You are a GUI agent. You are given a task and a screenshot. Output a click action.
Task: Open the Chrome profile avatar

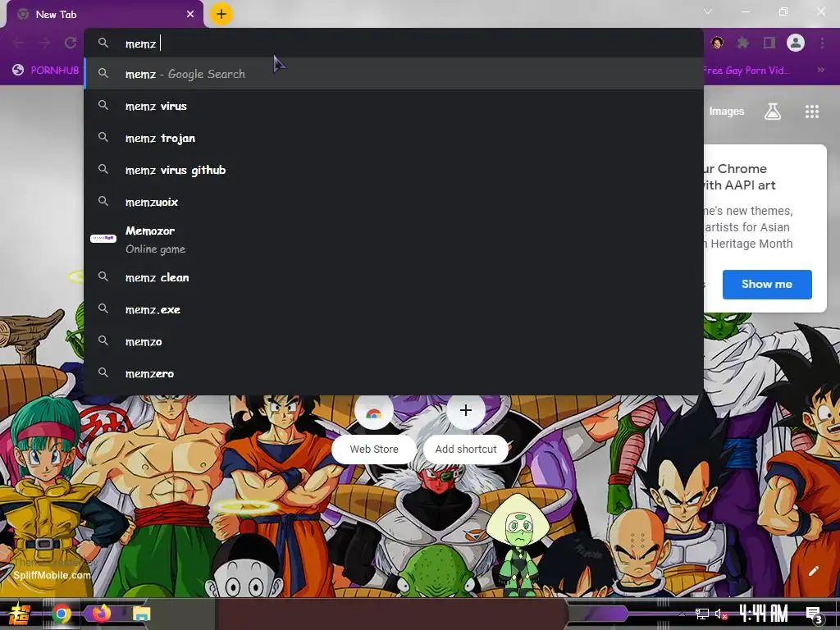tap(796, 43)
